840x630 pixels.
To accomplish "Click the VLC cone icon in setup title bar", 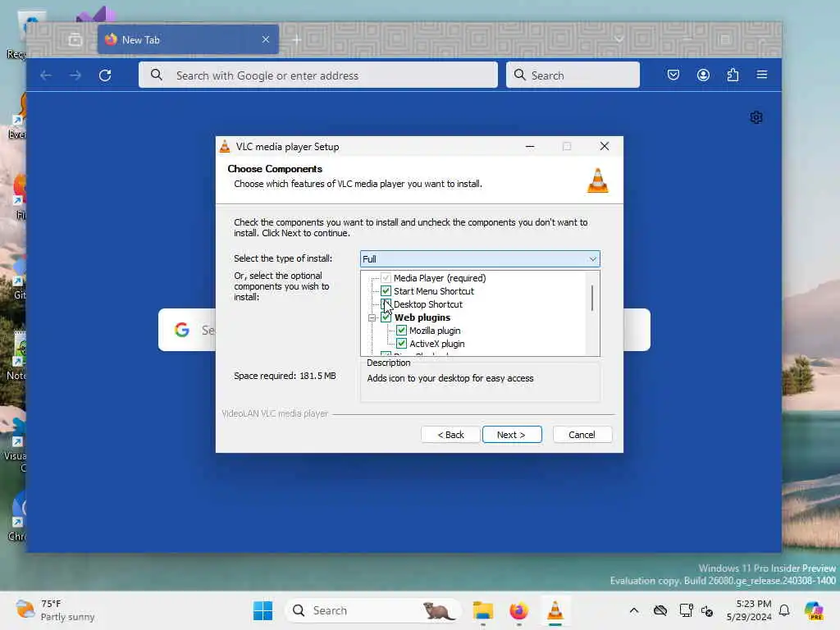I will point(225,146).
